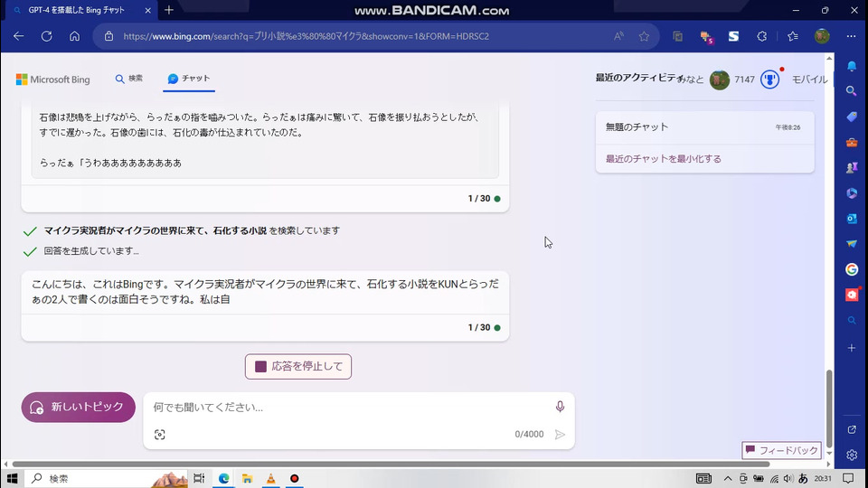Click Read aloud icon in address bar
The width and height of the screenshot is (868, 488).
point(618,36)
